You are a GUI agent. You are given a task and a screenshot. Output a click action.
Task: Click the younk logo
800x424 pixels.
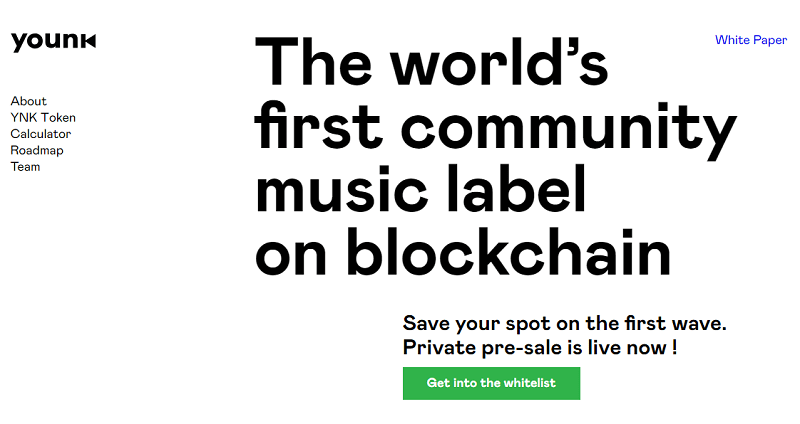pyautogui.click(x=53, y=42)
